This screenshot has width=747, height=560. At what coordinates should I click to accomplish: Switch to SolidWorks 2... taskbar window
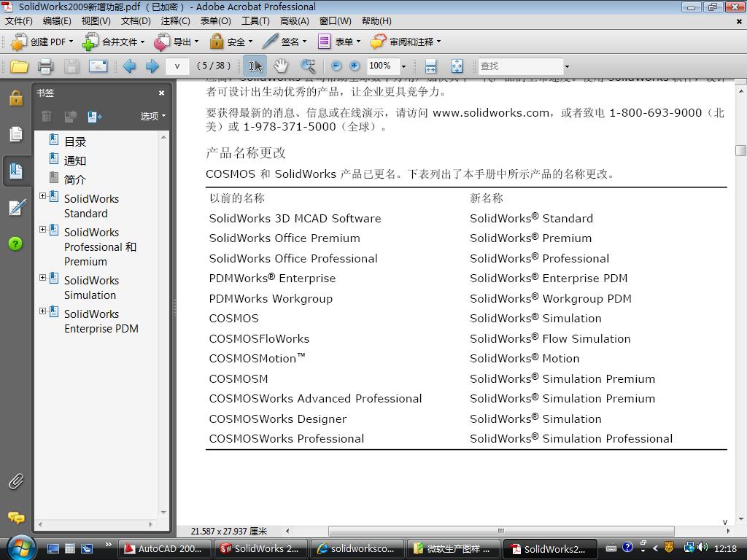click(x=261, y=548)
